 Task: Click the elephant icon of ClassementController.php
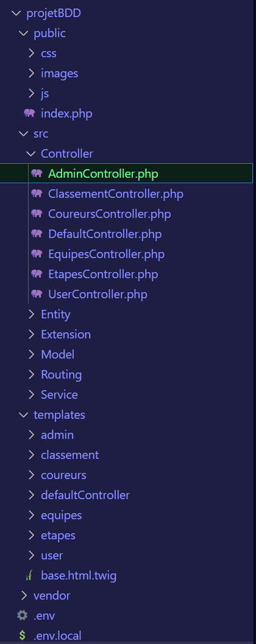(x=37, y=194)
